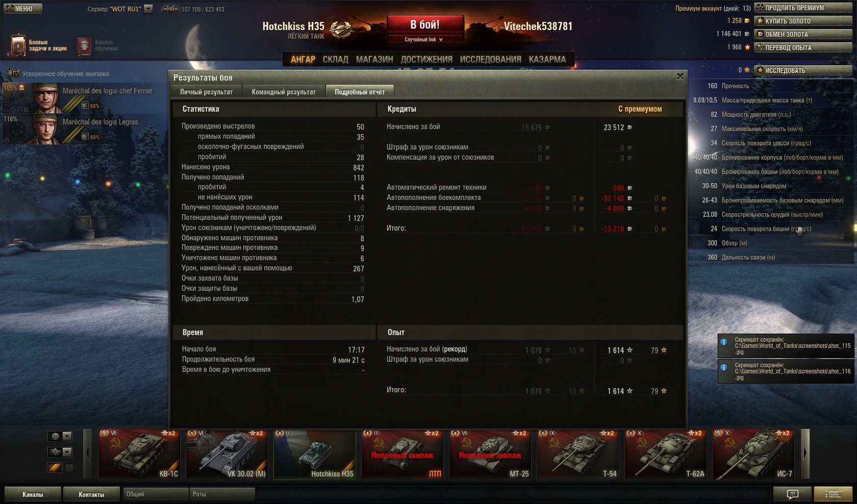The width and height of the screenshot is (857, 504).
Task: Switch to Личный результат tab
Action: point(206,92)
